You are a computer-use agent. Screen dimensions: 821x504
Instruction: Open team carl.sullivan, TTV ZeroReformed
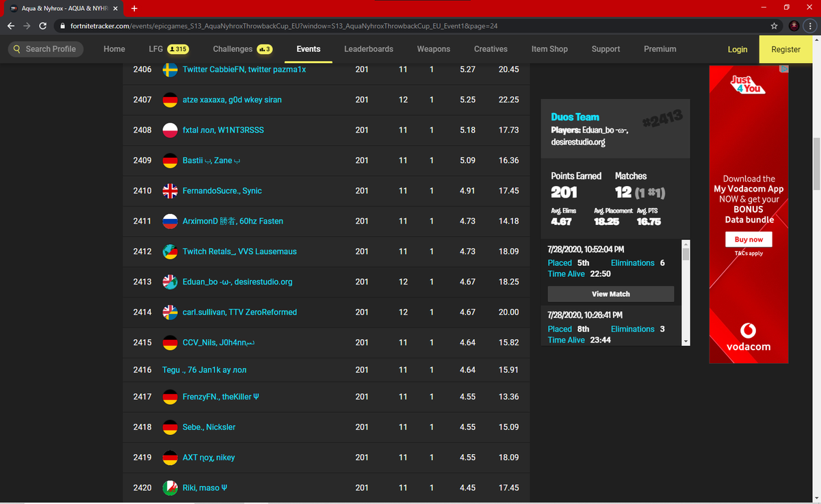click(239, 312)
